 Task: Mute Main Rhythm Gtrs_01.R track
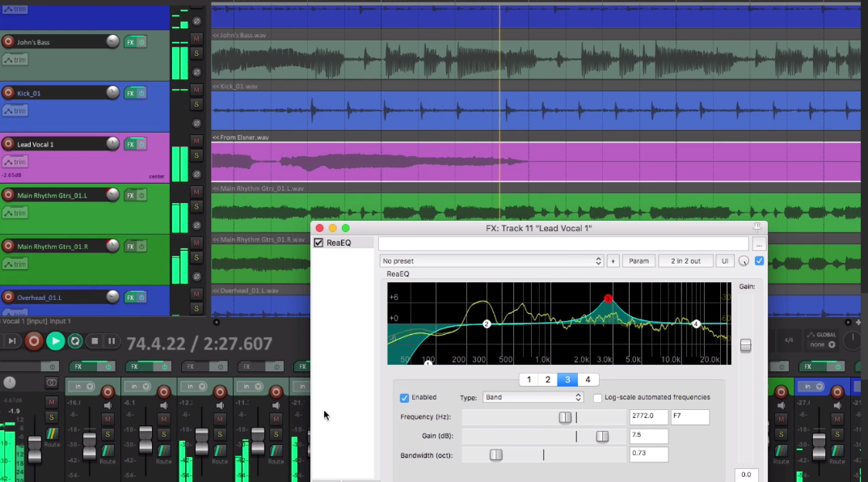[196, 243]
